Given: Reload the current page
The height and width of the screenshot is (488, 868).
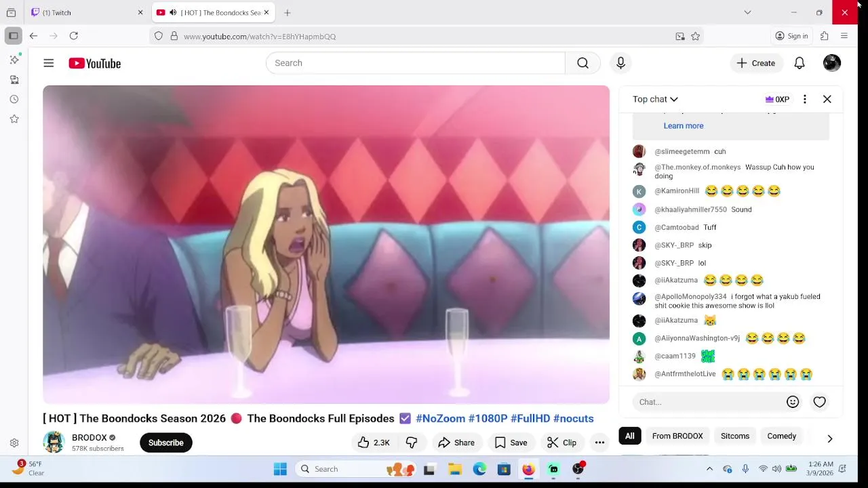Looking at the screenshot, I should coord(74,36).
